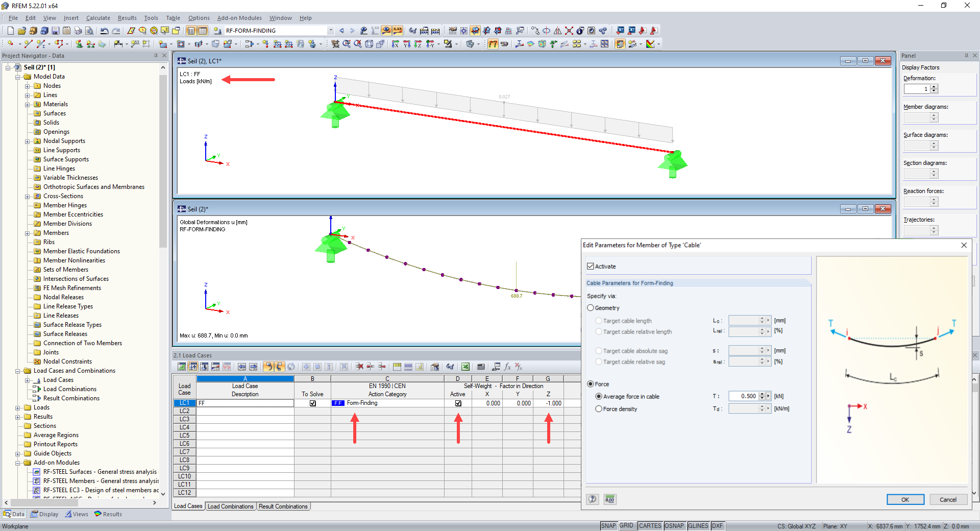This screenshot has height=531, width=980.
Task: Enable the Target cable length radio button
Action: (598, 321)
